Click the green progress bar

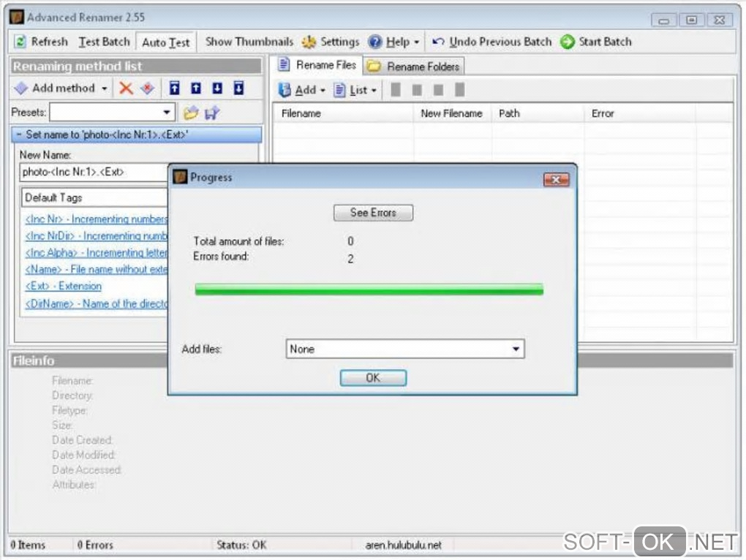(x=369, y=289)
